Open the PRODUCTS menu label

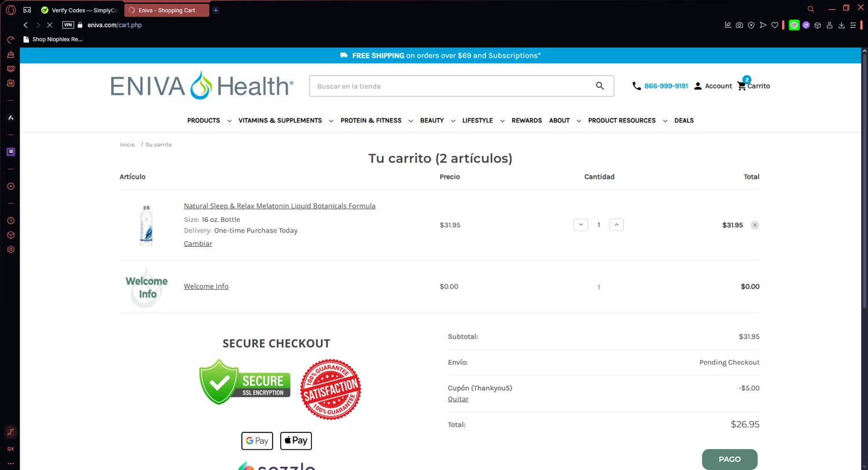(x=204, y=120)
